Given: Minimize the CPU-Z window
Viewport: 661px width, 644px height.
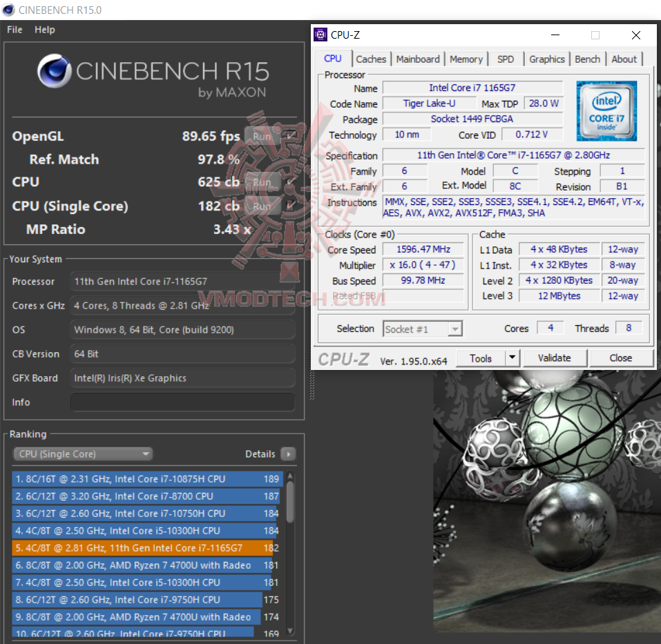Looking at the screenshot, I should tap(555, 35).
